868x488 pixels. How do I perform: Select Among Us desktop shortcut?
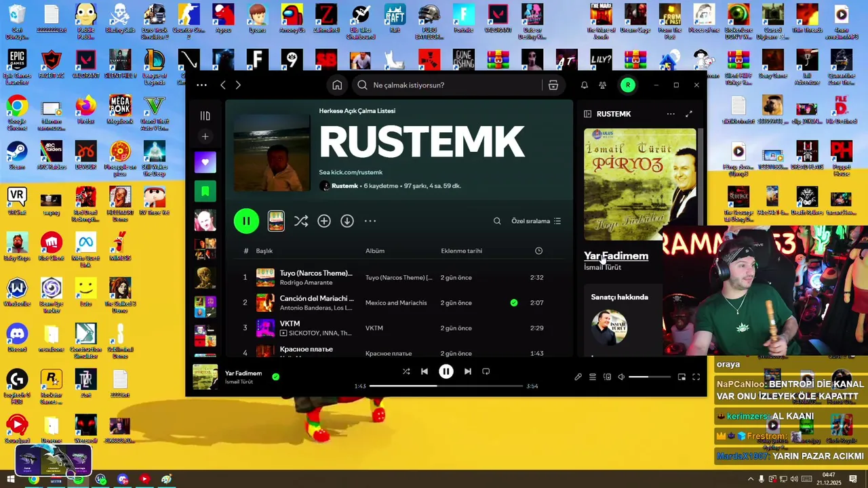pyautogui.click(x=292, y=18)
